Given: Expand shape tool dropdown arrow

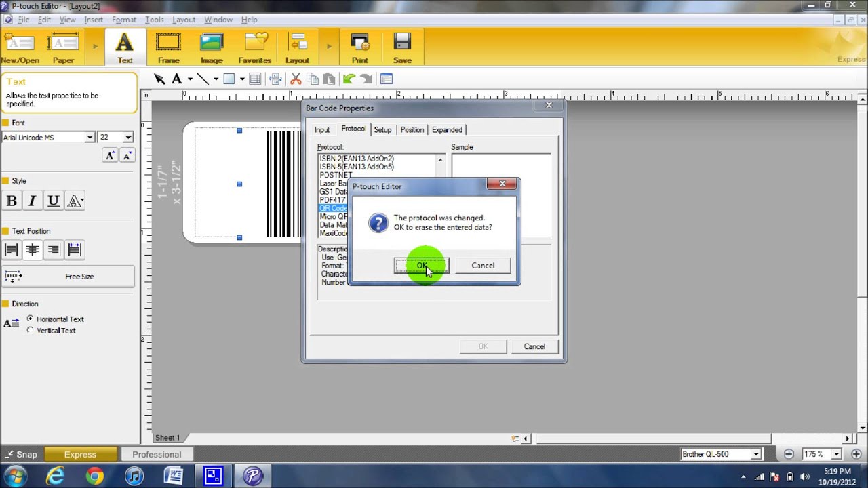Looking at the screenshot, I should (x=242, y=79).
